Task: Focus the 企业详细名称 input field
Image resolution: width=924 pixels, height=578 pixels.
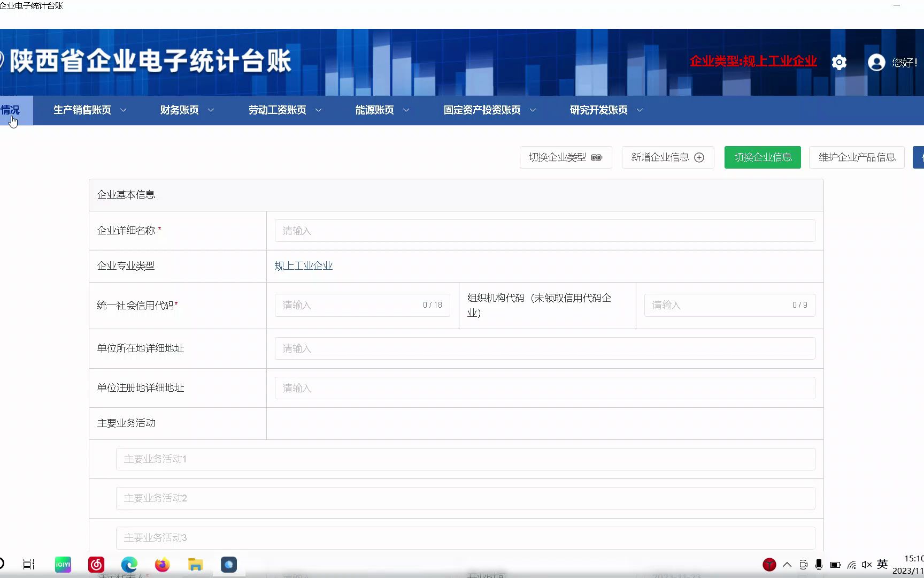Action: pyautogui.click(x=545, y=231)
